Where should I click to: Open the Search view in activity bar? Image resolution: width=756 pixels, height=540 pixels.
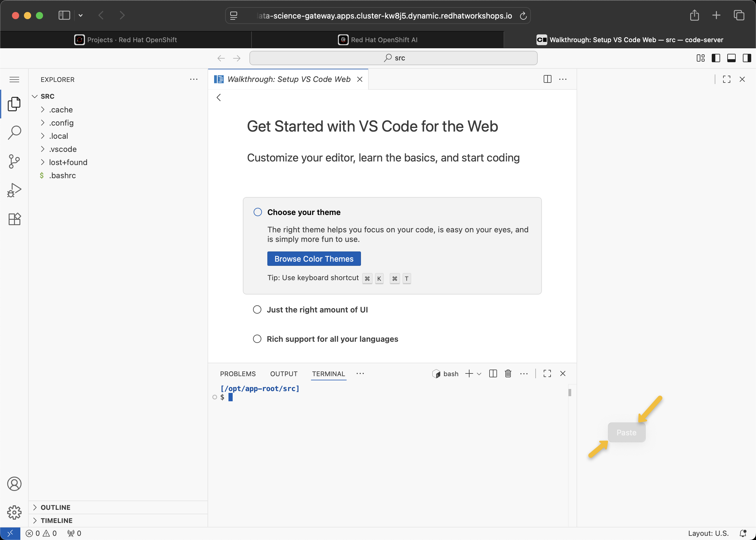click(14, 132)
